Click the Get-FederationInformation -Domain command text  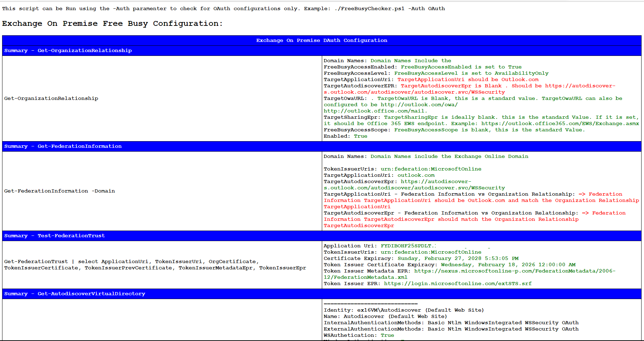59,191
